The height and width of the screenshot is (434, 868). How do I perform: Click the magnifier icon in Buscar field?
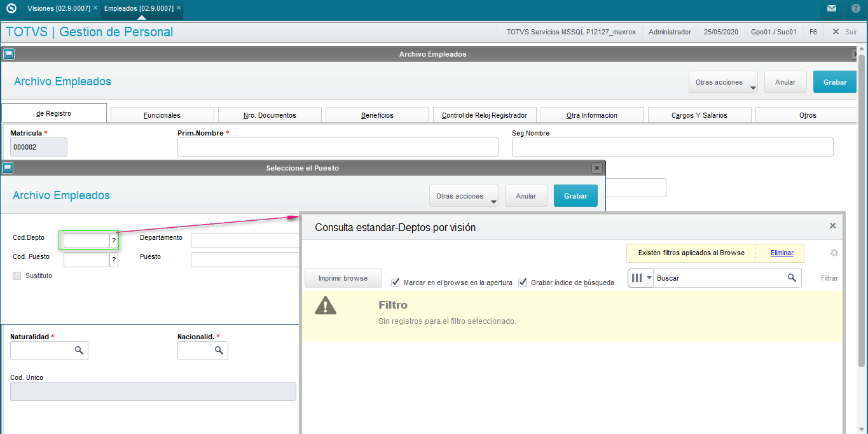[792, 278]
